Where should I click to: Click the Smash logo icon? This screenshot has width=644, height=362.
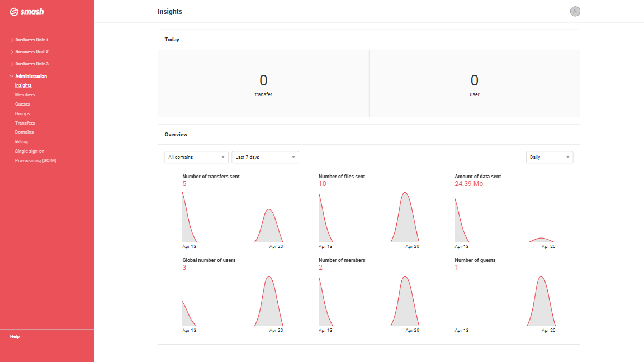pos(15,12)
